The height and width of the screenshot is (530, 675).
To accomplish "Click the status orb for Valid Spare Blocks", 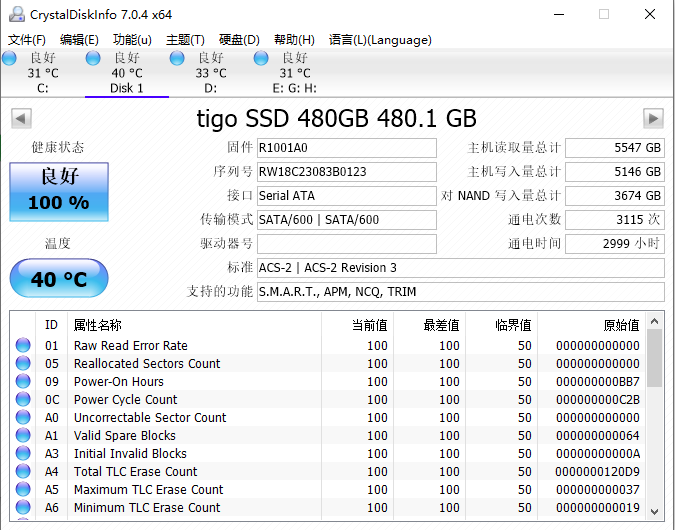I will [23, 435].
